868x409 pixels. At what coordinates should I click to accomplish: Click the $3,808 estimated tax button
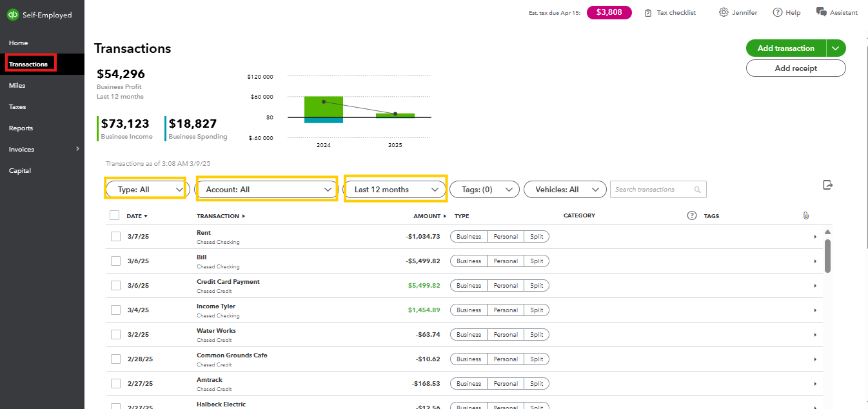pos(609,12)
